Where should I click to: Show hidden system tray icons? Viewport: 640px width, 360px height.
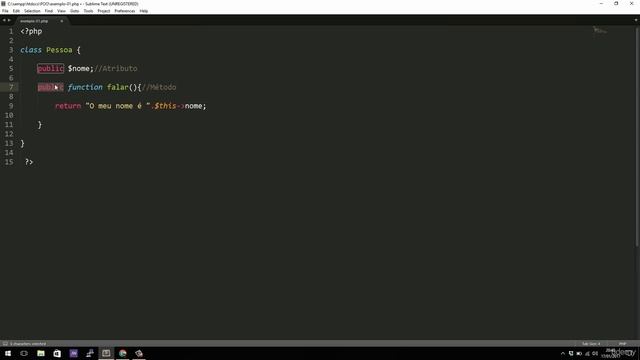(x=563, y=353)
